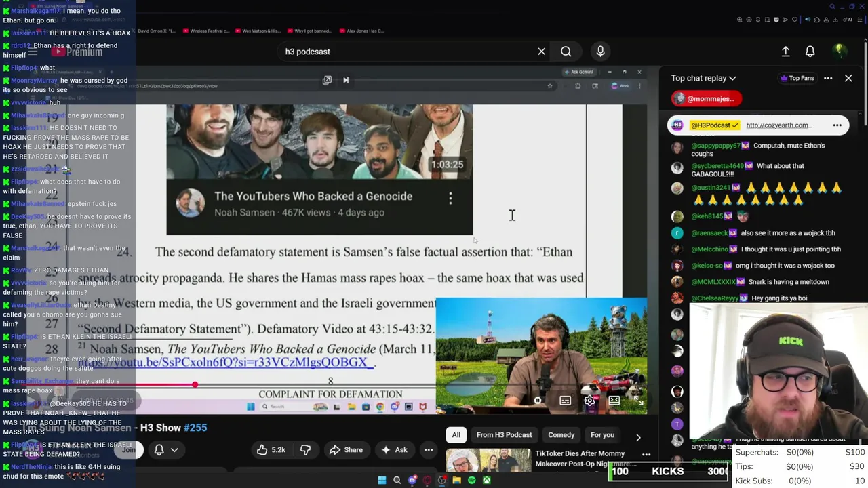Open the Windows Start button on the taskbar
Screen dimensions: 868x488
pos(382,480)
